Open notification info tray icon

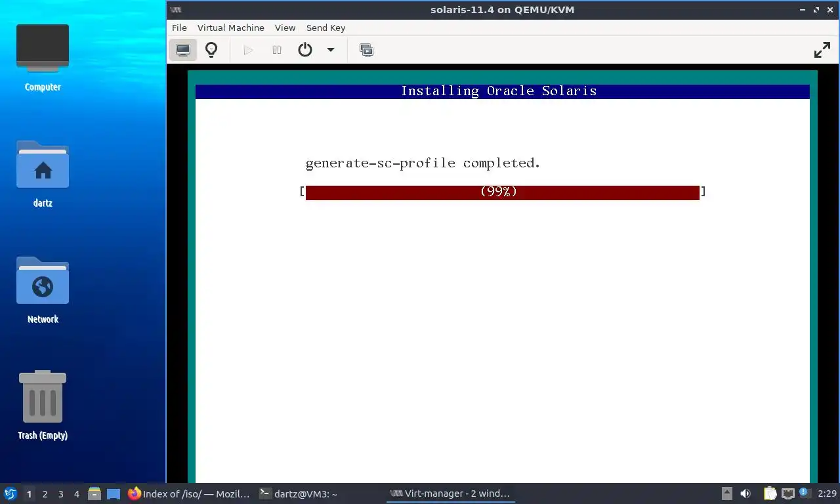(x=804, y=493)
